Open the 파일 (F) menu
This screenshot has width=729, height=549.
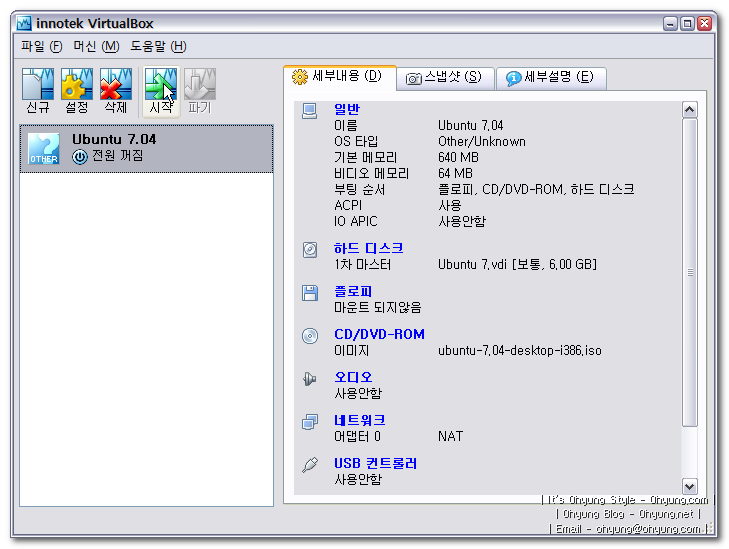pos(41,46)
